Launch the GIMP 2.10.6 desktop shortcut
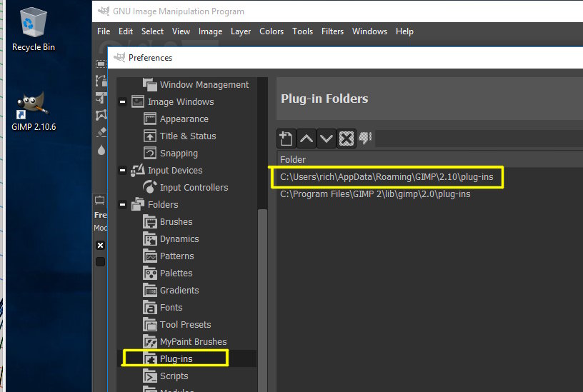The height and width of the screenshot is (392, 583). (x=33, y=111)
